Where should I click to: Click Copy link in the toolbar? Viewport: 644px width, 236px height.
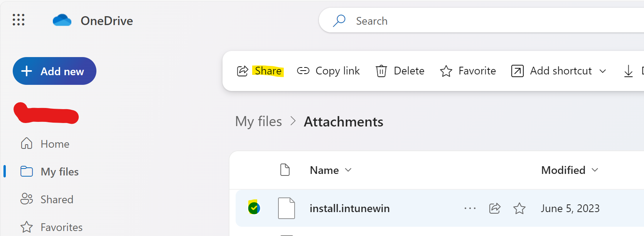click(328, 71)
